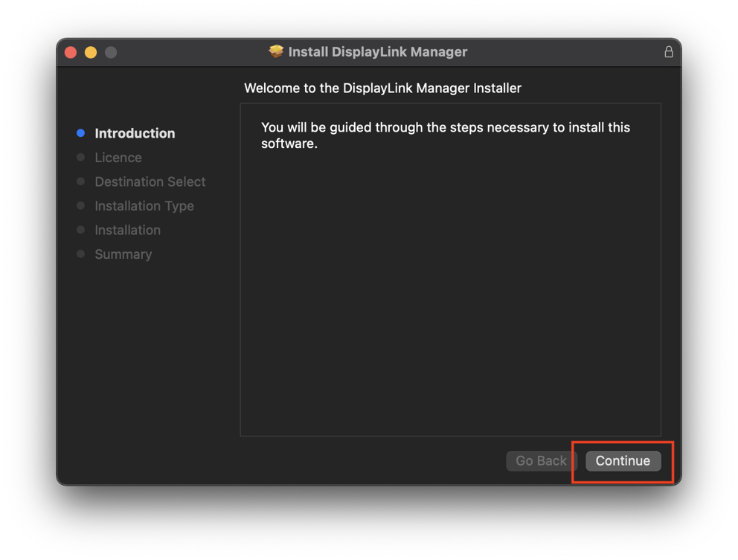Click the blue Introduction step indicator dot
Screen dimensions: 738x560
[80, 133]
